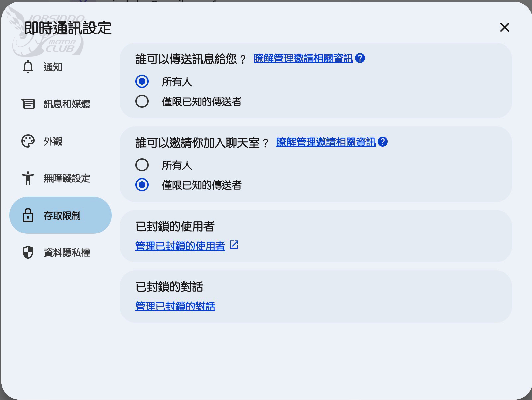The image size is (532, 400).
Task: Open the 通知 settings tab
Action: pyautogui.click(x=60, y=67)
